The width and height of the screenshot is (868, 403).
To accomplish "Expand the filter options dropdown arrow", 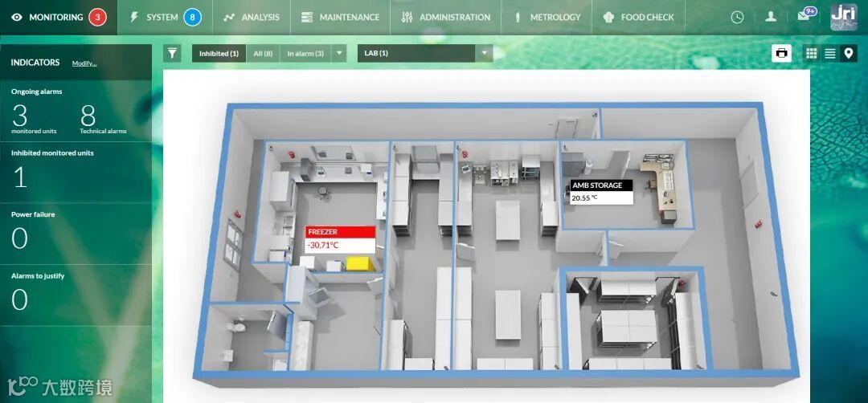I will [339, 54].
